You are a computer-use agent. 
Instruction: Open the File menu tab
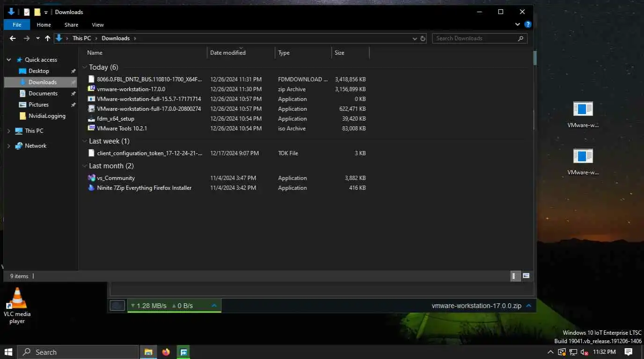tap(17, 25)
